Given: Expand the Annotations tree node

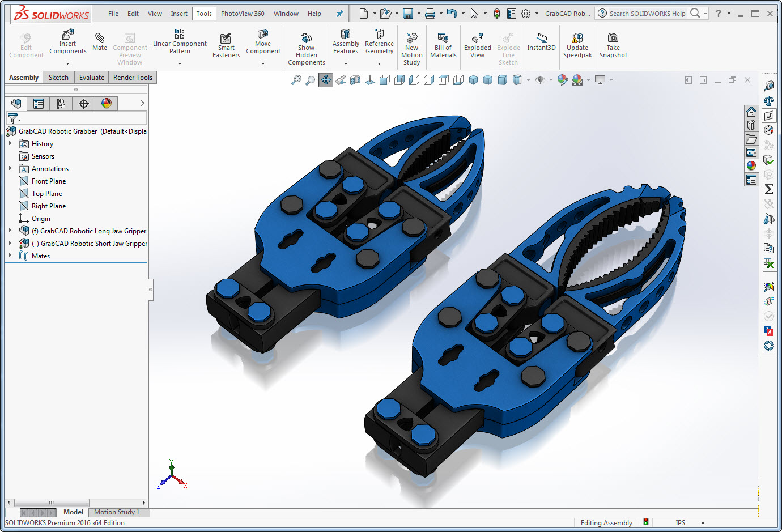Looking at the screenshot, I should (x=10, y=168).
